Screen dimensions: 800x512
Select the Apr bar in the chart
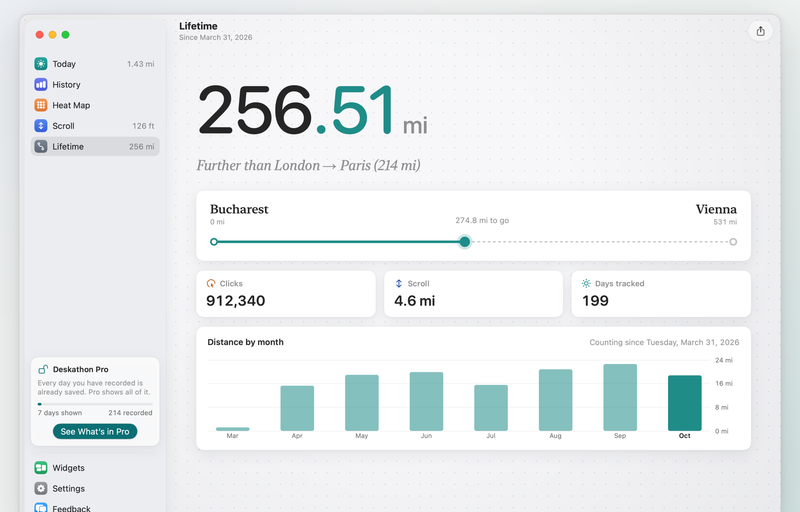[297, 408]
